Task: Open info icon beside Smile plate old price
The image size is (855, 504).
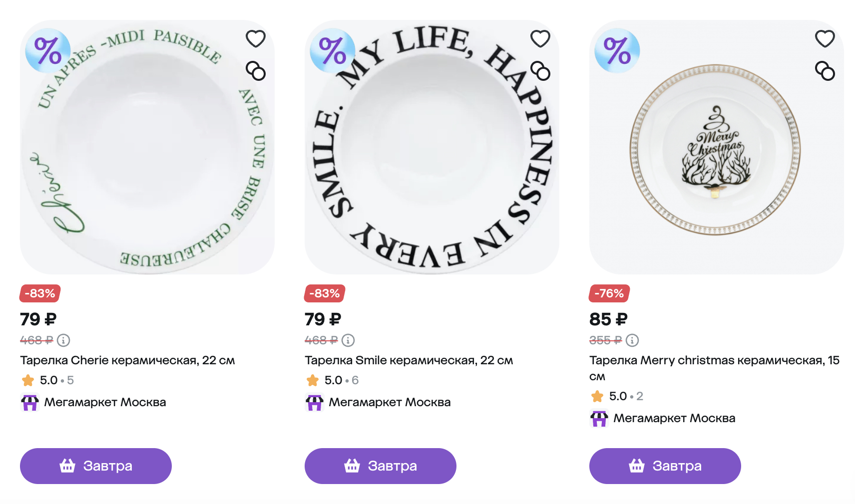Action: (x=348, y=340)
